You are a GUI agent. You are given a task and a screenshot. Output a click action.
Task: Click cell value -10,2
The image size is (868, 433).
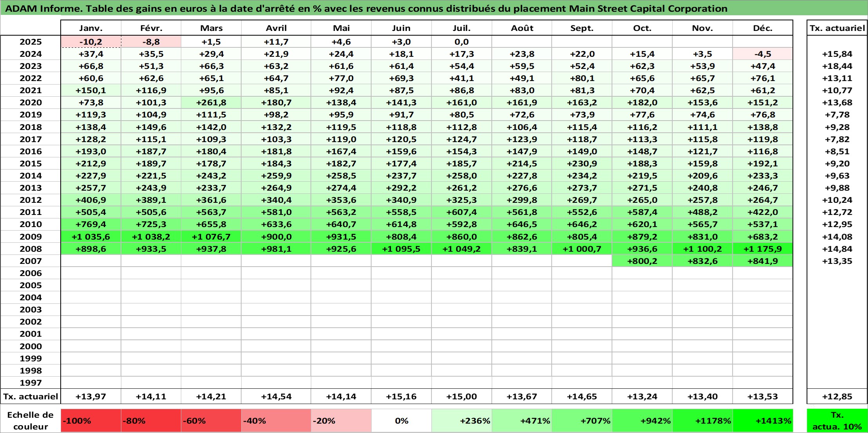click(91, 42)
